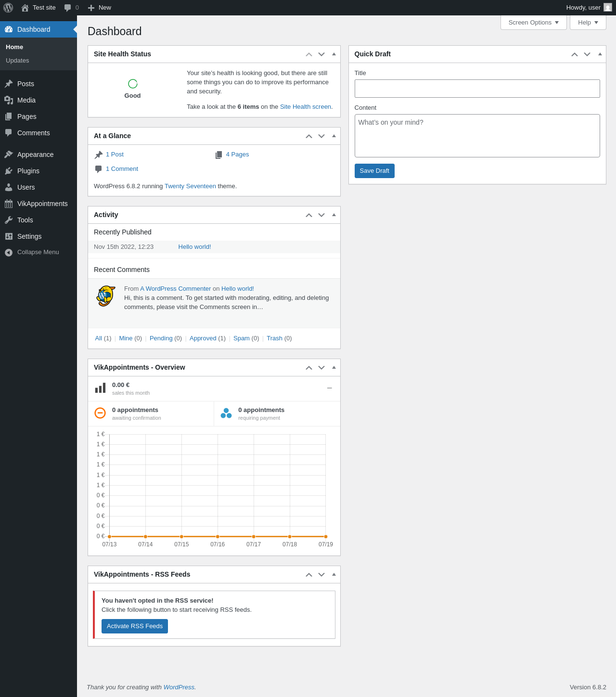Toggle the Quick Draft panel
The width and height of the screenshot is (616, 697).
600,54
